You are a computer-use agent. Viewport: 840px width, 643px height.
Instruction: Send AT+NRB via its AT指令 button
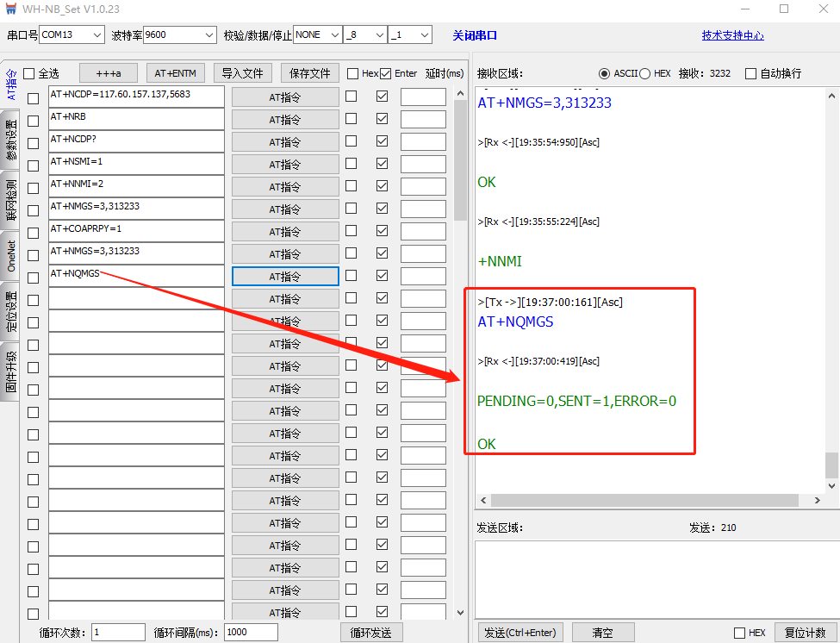coord(285,120)
